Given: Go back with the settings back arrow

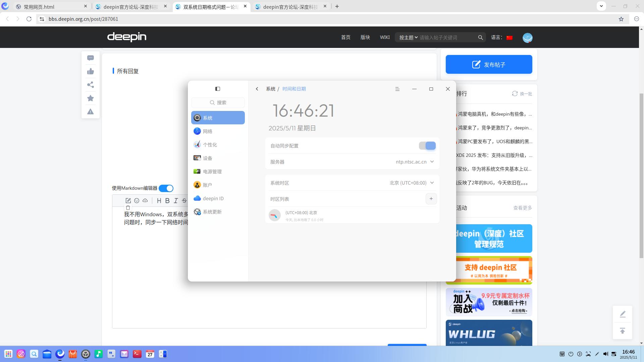Looking at the screenshot, I should [x=257, y=89].
